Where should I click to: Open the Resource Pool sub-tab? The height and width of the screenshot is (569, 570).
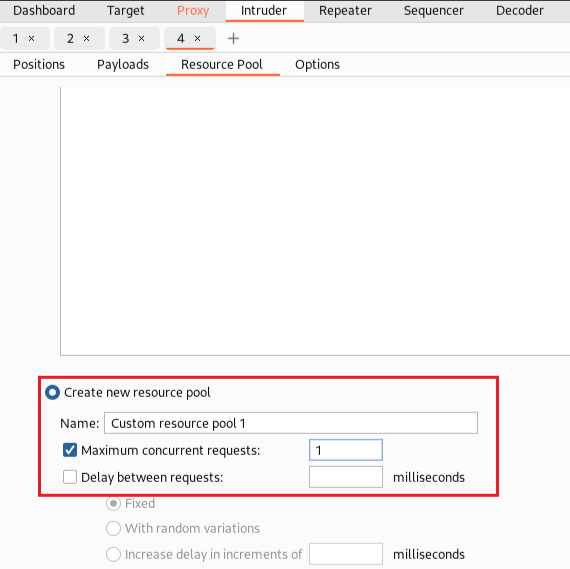coord(222,65)
